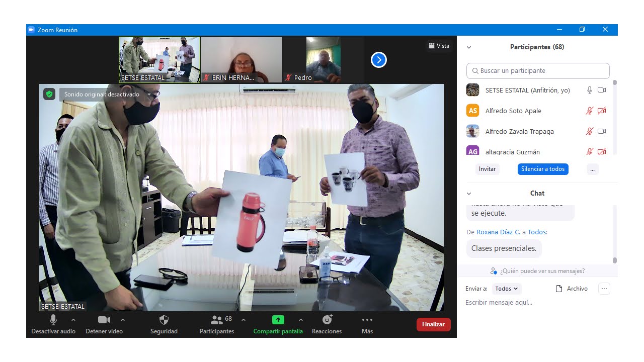Click the Alfredo Soto Apale participant name

pos(513,111)
